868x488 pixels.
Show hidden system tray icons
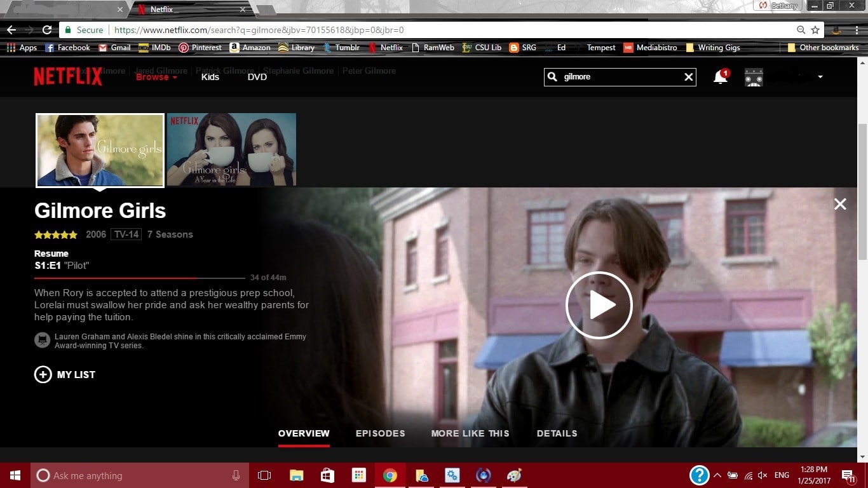coord(717,475)
